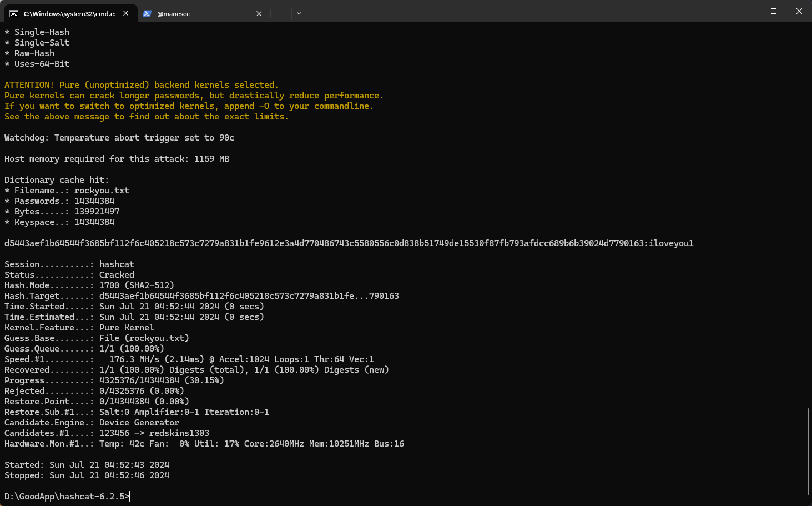This screenshot has width=812, height=506.
Task: Switch to the cmd.exe terminal tab
Action: click(x=70, y=13)
